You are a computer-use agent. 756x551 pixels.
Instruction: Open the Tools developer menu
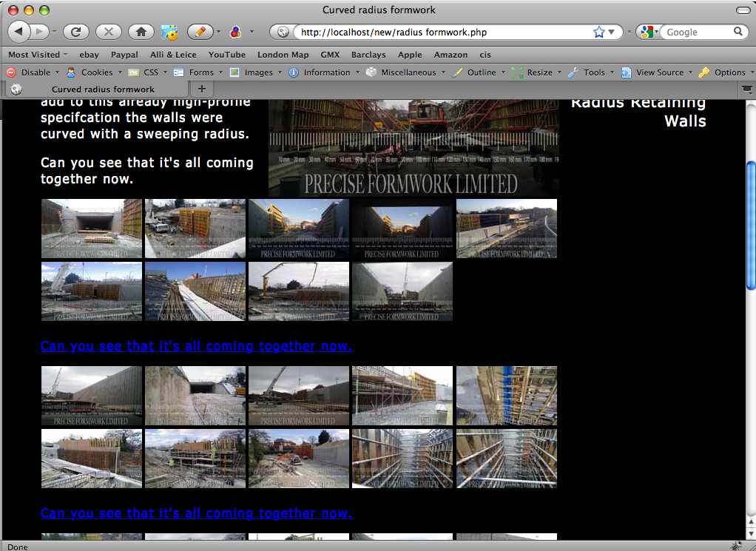coord(590,72)
